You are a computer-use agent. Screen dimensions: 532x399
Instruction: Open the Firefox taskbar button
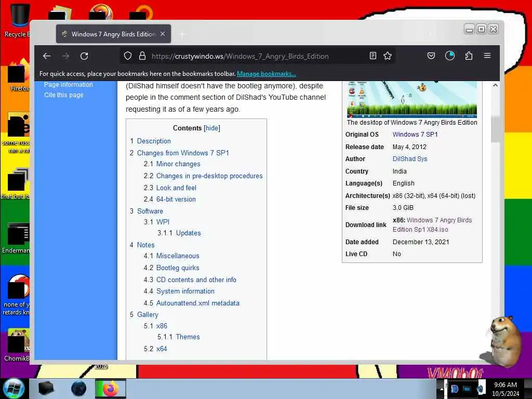[110, 389]
